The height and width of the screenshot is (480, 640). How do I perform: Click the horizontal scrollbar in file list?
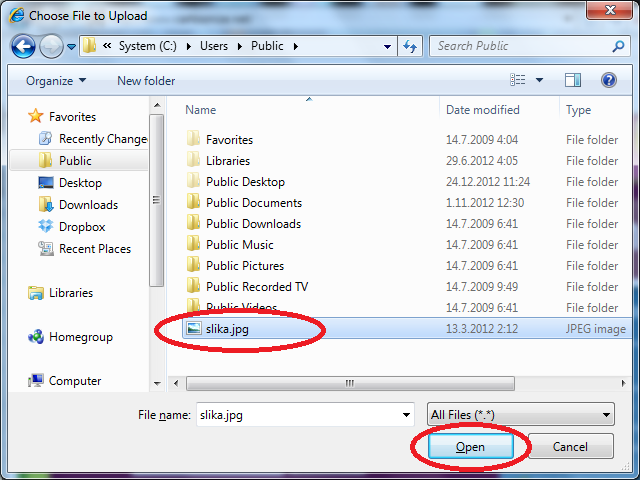click(350, 383)
